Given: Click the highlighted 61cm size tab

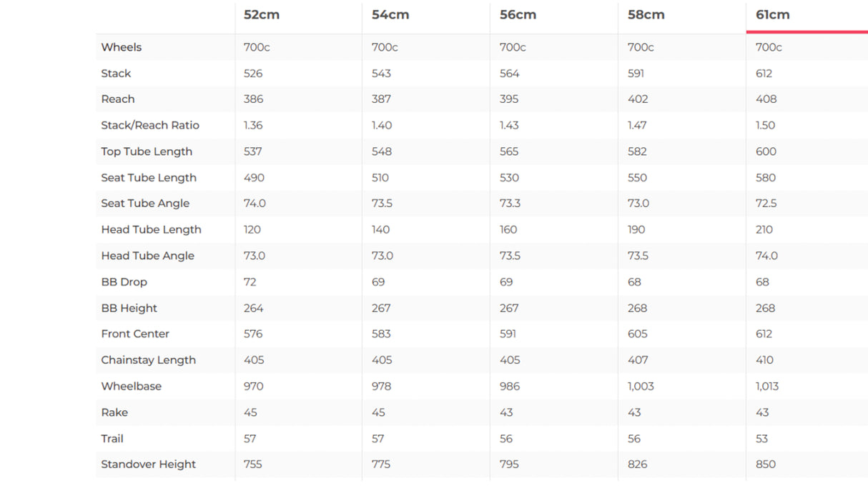Looking at the screenshot, I should tap(773, 15).
